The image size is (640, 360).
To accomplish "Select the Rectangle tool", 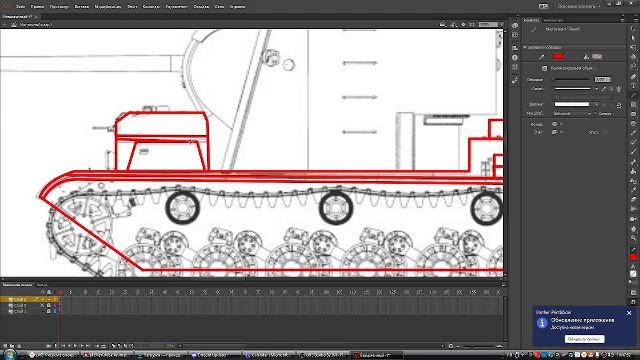I will click(633, 105).
